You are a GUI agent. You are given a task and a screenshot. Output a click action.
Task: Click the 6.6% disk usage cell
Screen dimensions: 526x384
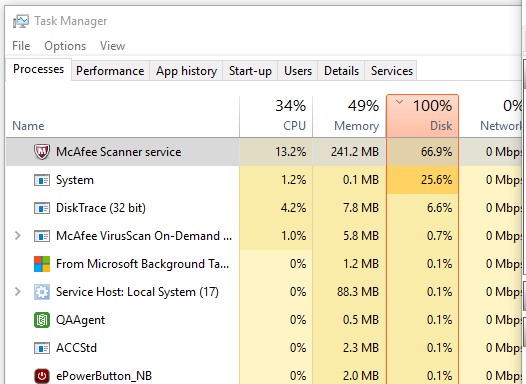[x=422, y=208]
